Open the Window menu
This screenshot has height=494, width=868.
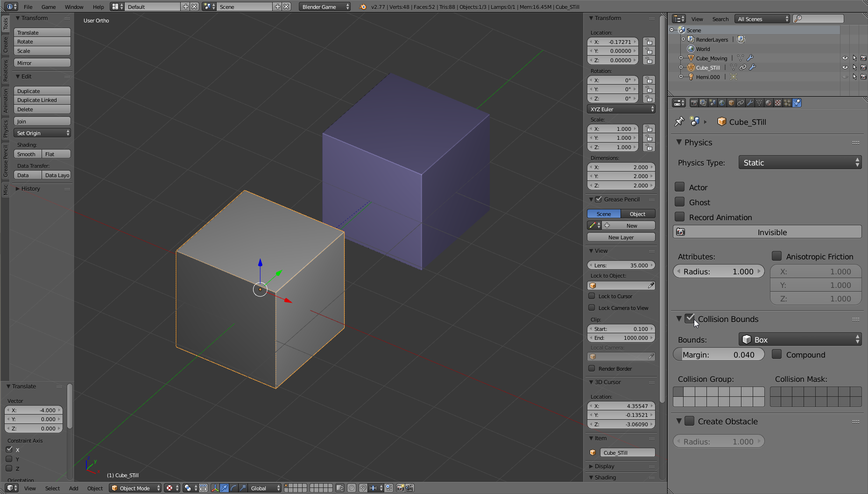74,7
